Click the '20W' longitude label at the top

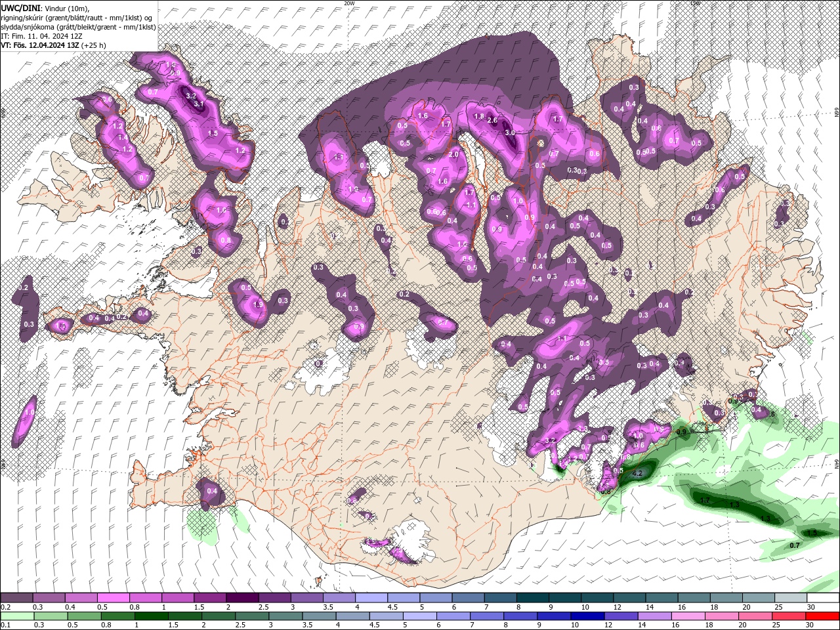pyautogui.click(x=349, y=3)
